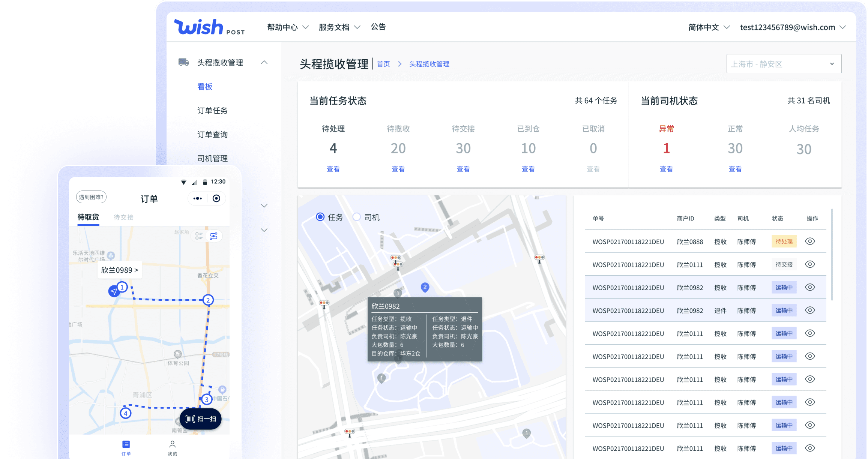
Task: Click the 商户ID column header
Action: pos(685,219)
